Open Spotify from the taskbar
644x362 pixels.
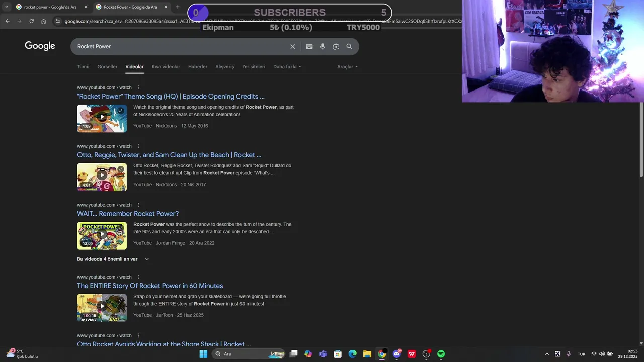441,354
